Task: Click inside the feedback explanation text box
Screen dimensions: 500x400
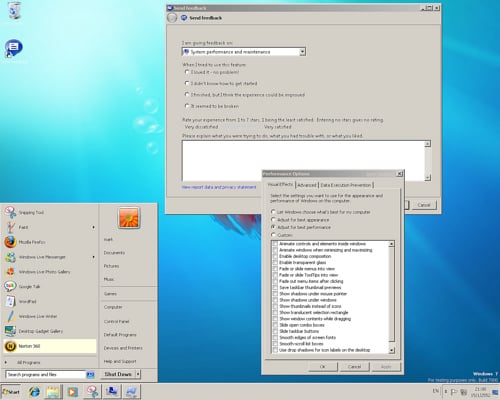Action: (x=303, y=161)
